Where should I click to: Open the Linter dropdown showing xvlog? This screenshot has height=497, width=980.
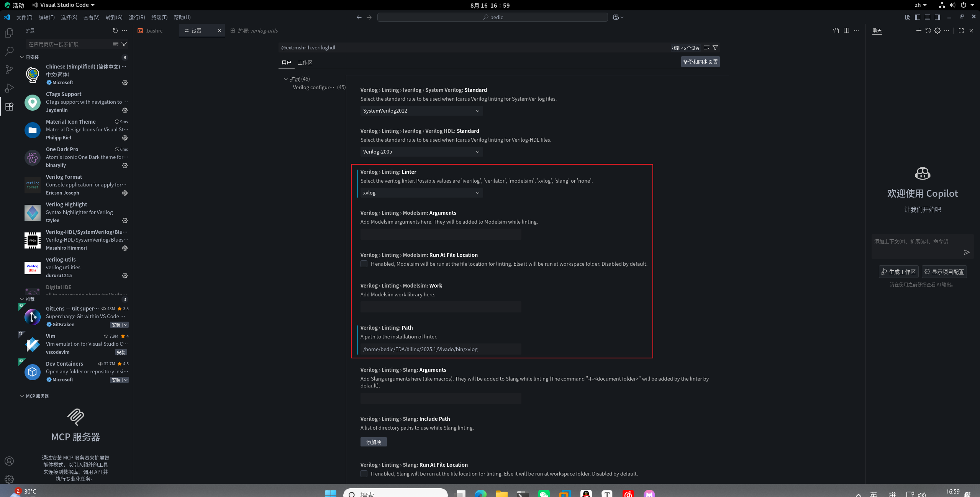(421, 193)
